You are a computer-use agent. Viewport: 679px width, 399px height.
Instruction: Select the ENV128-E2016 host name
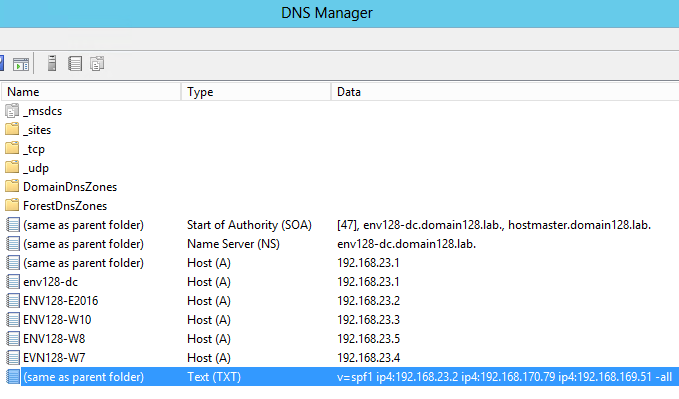click(x=61, y=301)
